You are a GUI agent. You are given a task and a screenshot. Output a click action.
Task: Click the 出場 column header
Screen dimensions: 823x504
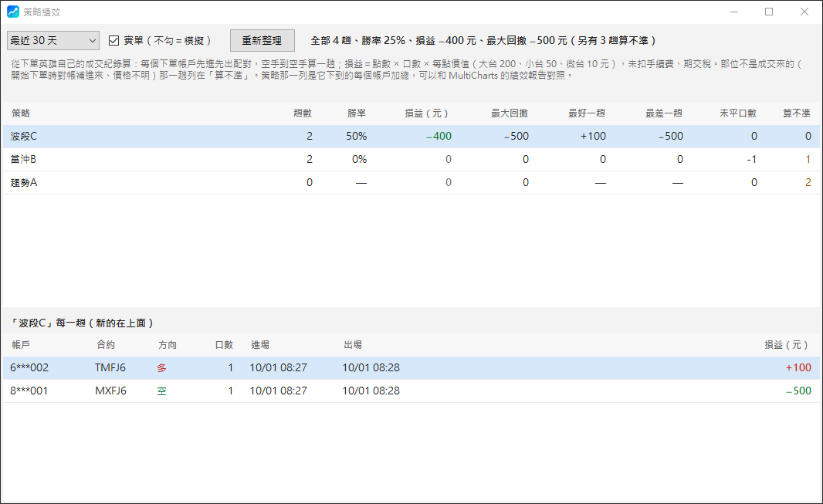pyautogui.click(x=353, y=344)
